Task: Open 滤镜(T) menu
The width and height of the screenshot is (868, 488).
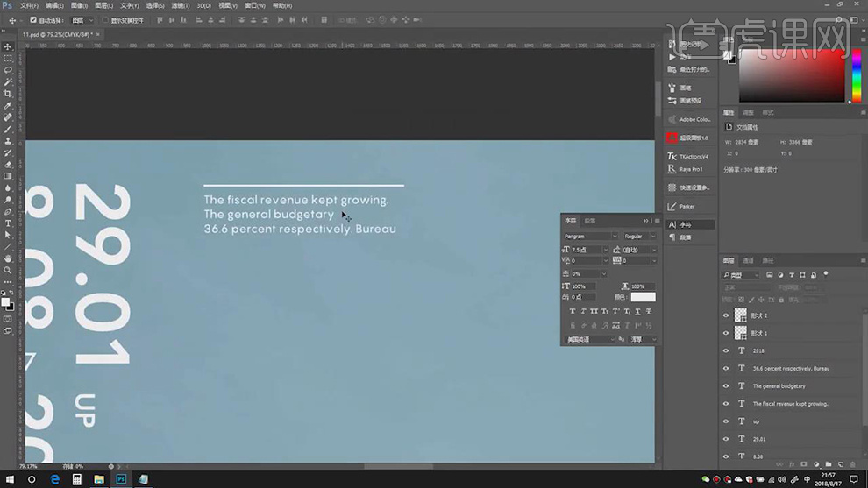Action: (180, 5)
